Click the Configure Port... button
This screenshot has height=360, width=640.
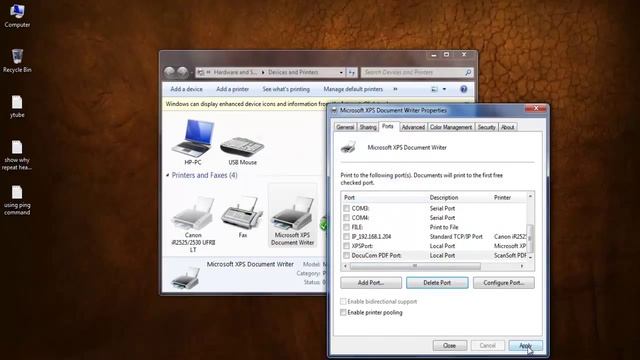[x=504, y=282]
